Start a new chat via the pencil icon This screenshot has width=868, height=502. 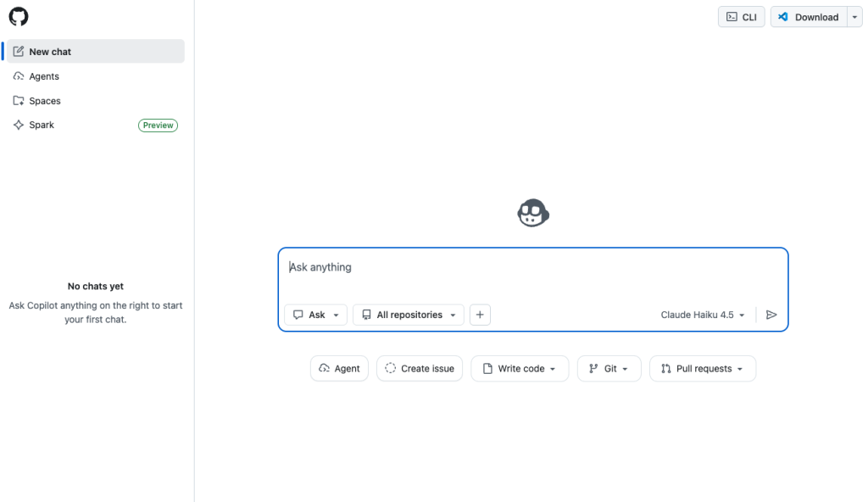pos(20,51)
